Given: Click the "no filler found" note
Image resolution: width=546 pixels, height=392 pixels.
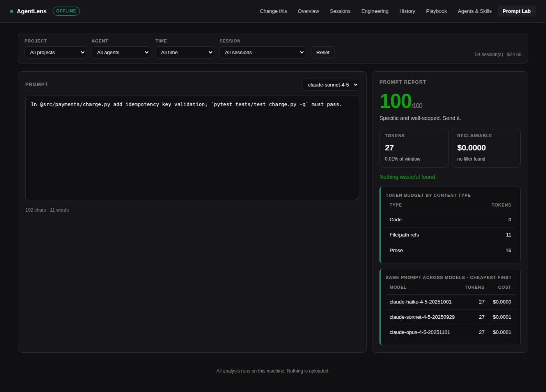Looking at the screenshot, I should 471,159.
